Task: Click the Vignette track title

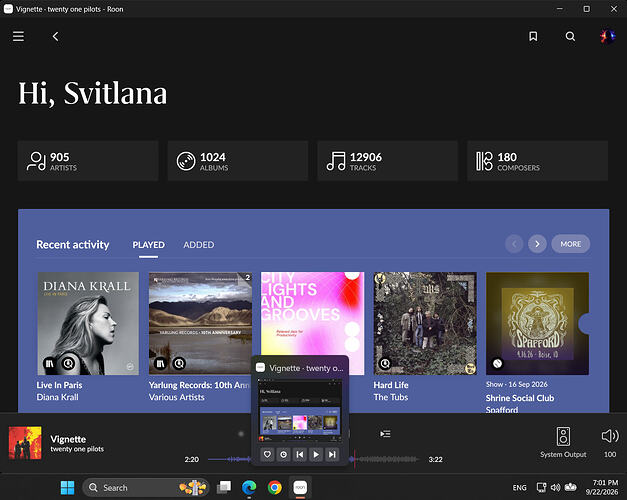Action: [68, 439]
